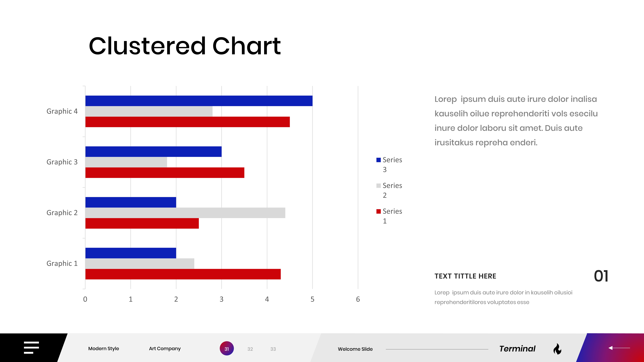Jump to slide 32
This screenshot has width=644, height=362.
click(250, 349)
